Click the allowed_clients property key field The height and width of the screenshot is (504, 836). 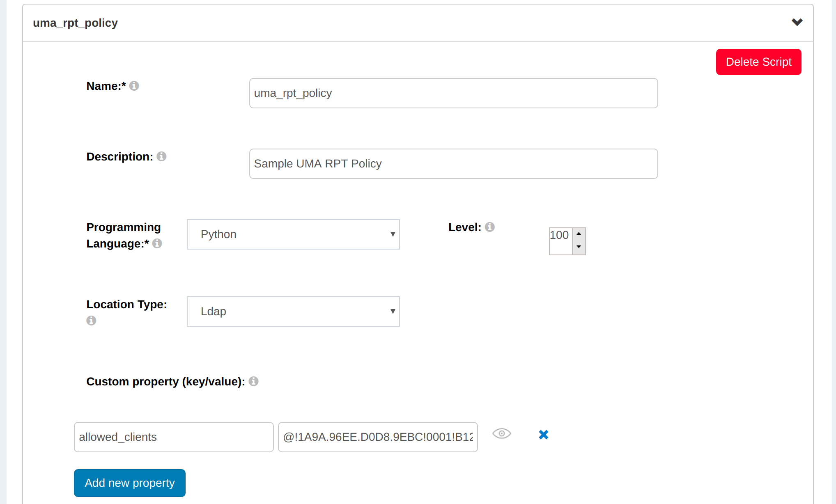pos(173,437)
